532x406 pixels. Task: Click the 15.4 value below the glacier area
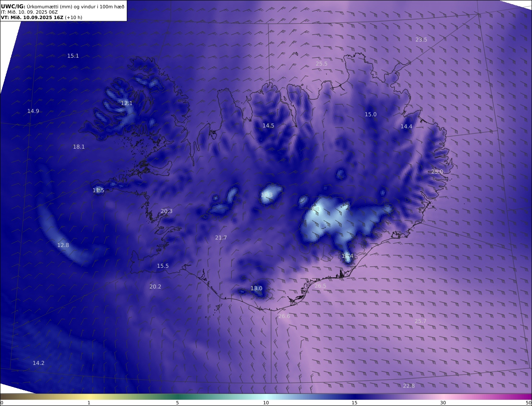coord(347,256)
